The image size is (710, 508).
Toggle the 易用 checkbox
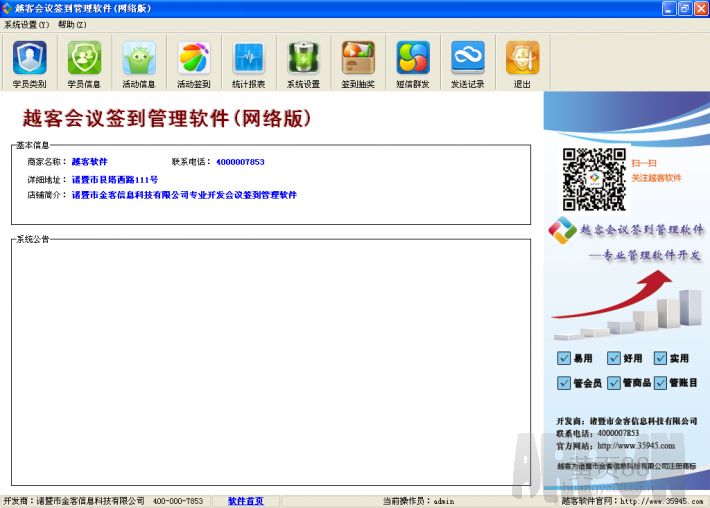click(565, 358)
